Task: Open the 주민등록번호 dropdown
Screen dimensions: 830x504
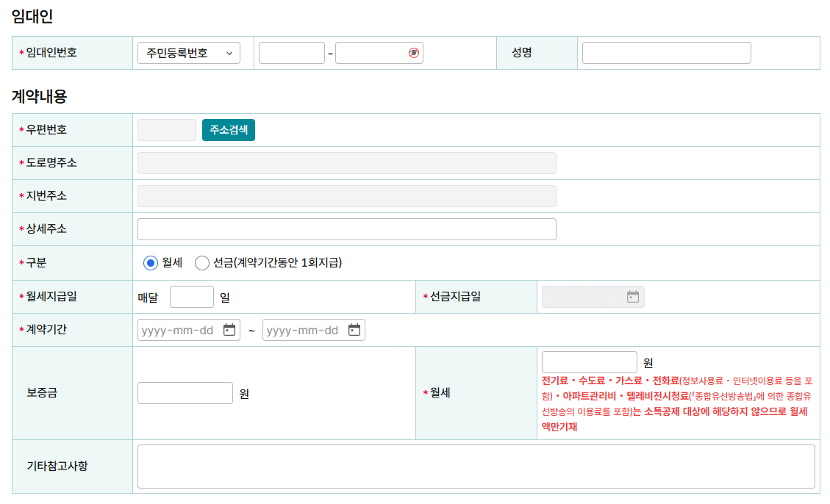Action: coord(188,53)
